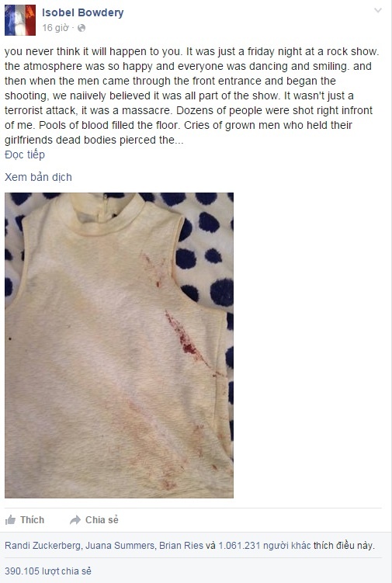This screenshot has width=392, height=583.
Task: Share the post with Chia sẻ button
Action: click(94, 520)
